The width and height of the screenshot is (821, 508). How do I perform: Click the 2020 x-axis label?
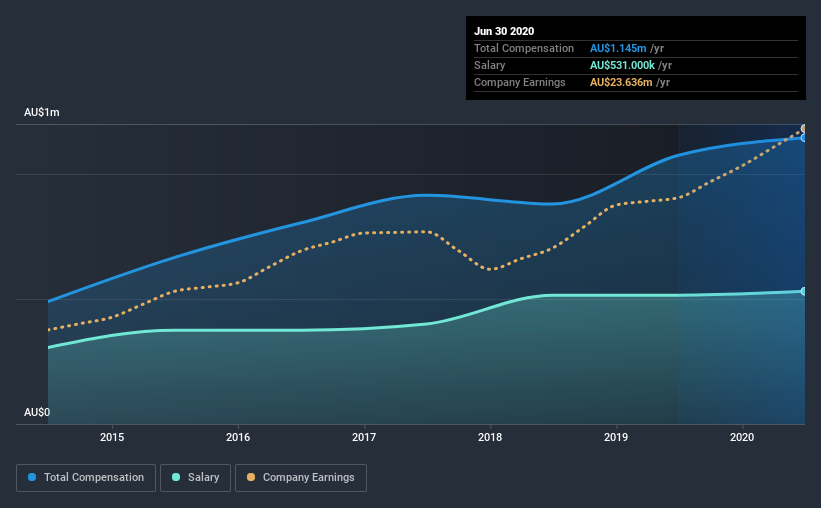pos(742,437)
